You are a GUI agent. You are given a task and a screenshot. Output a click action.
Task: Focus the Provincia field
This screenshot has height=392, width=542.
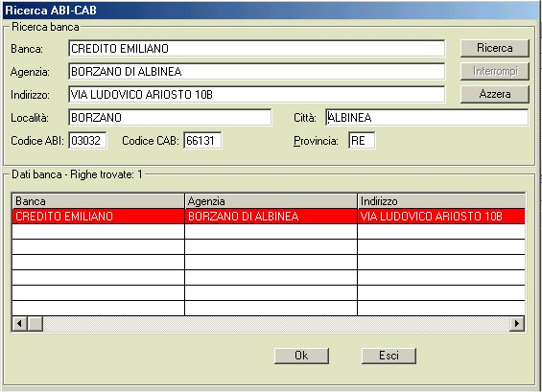362,141
